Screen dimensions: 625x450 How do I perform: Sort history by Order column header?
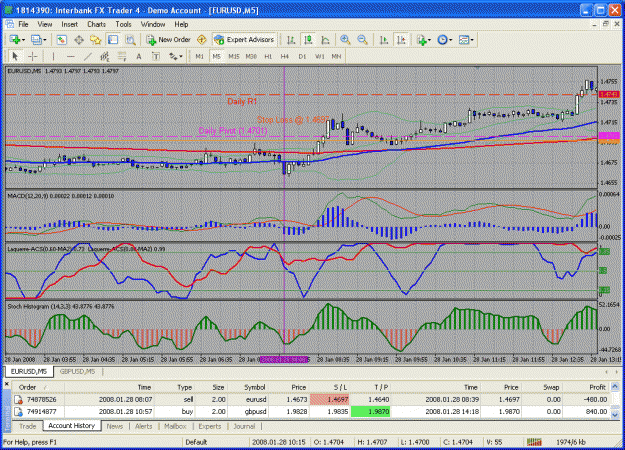click(38, 387)
